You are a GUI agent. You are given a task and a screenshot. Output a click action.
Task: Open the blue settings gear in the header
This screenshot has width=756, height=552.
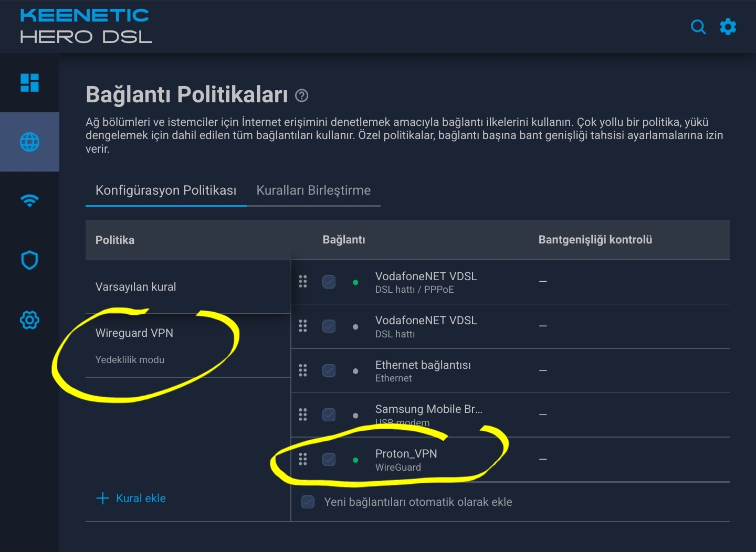point(728,27)
